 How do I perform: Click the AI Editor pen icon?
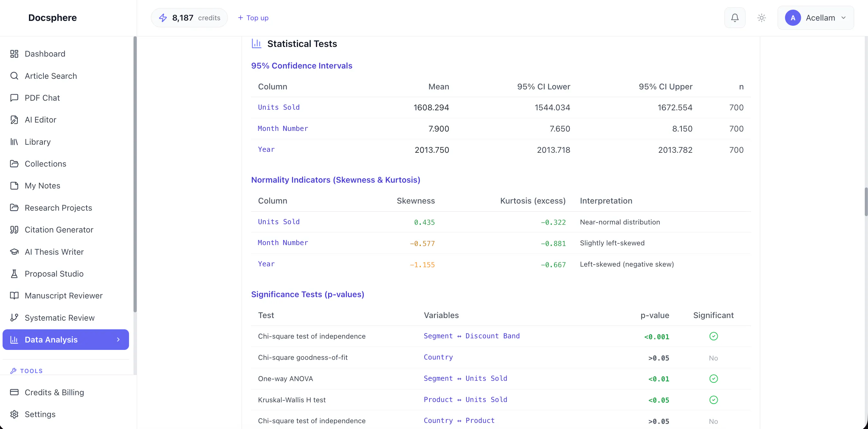point(14,120)
